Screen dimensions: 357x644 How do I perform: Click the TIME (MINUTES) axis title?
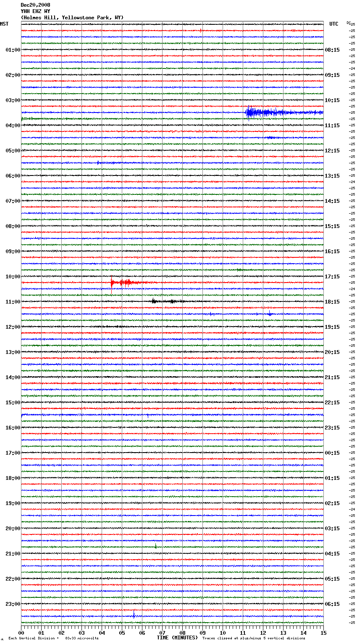177,638
